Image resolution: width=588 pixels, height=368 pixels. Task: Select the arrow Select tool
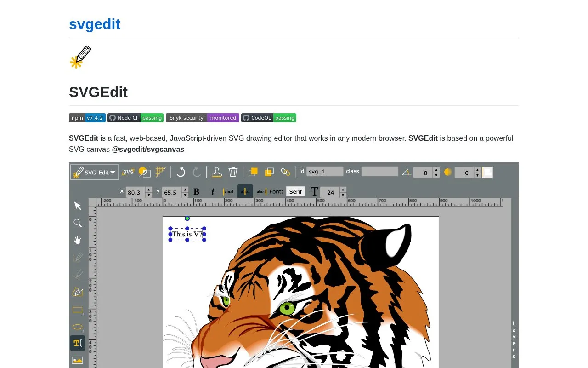pyautogui.click(x=78, y=206)
